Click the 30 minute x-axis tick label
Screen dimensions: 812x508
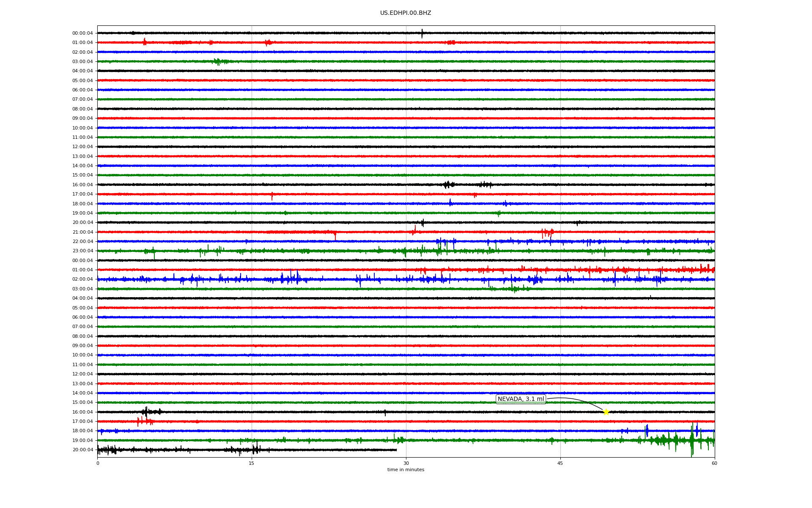(x=406, y=463)
